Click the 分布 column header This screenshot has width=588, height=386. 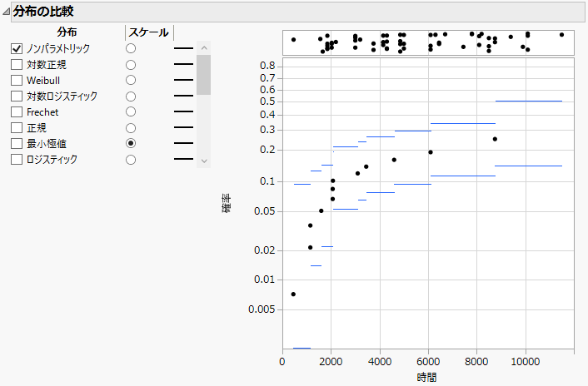coord(67,32)
